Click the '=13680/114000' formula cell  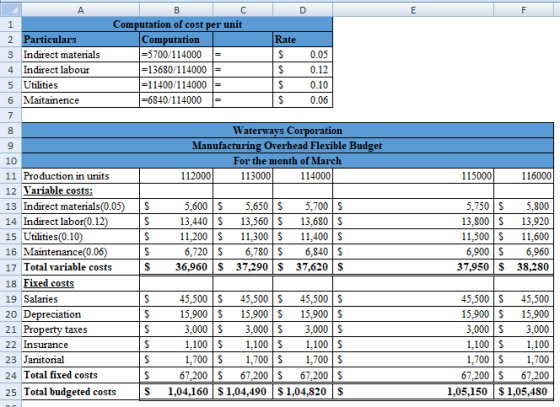[176, 70]
